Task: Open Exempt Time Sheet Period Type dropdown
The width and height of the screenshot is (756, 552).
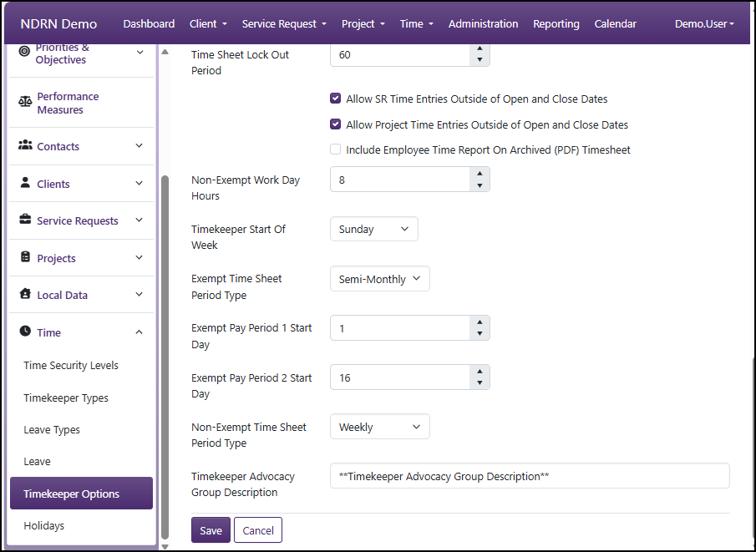Action: coord(379,279)
